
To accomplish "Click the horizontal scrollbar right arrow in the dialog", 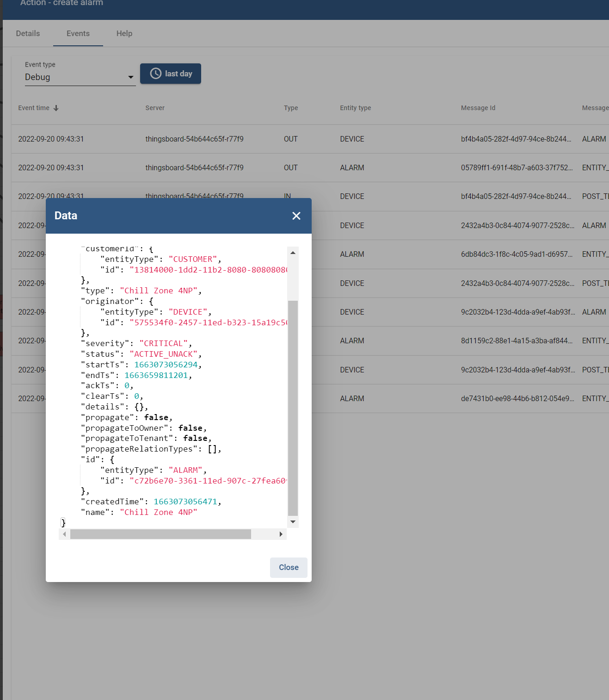I will [x=280, y=534].
